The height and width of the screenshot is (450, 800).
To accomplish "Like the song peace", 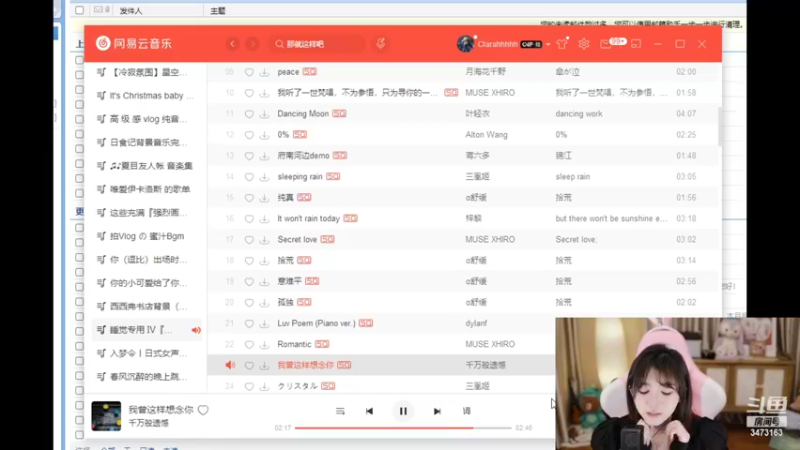I will (249, 72).
